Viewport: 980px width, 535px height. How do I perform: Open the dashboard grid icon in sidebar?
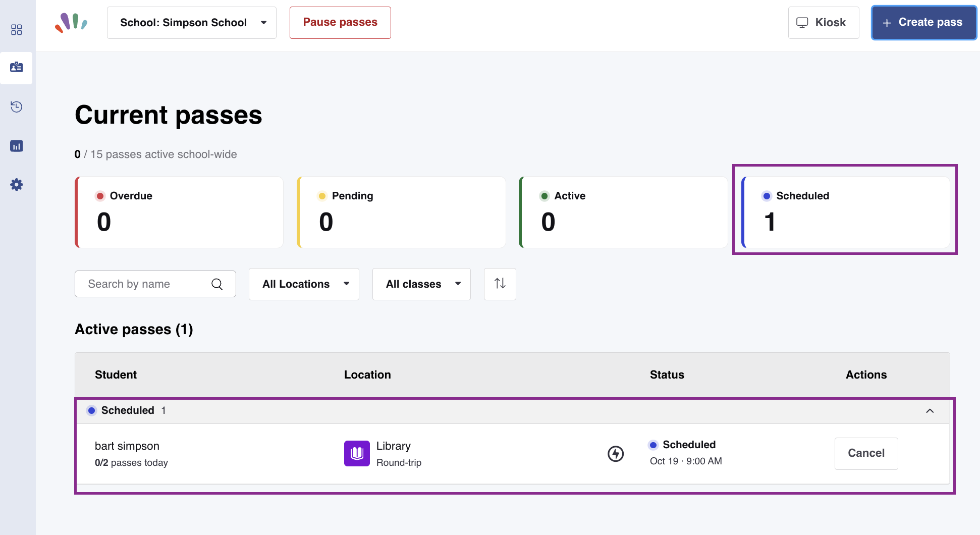coord(17,30)
